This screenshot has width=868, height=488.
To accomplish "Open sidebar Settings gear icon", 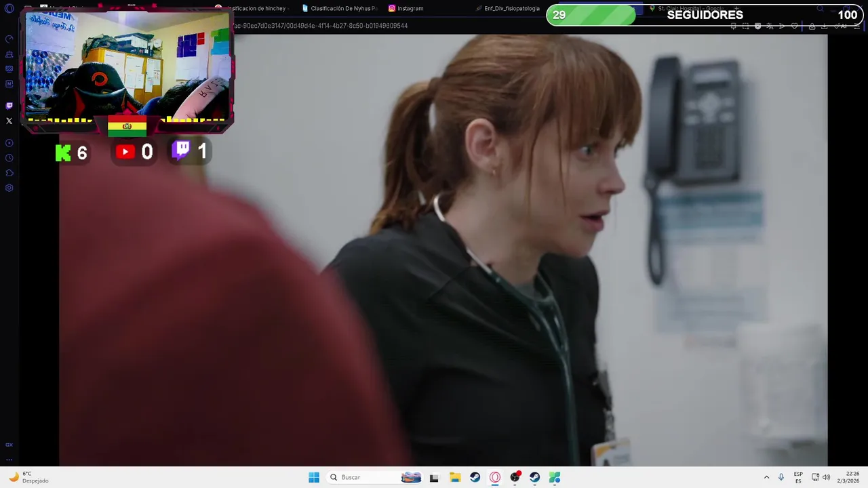I will coord(9,188).
